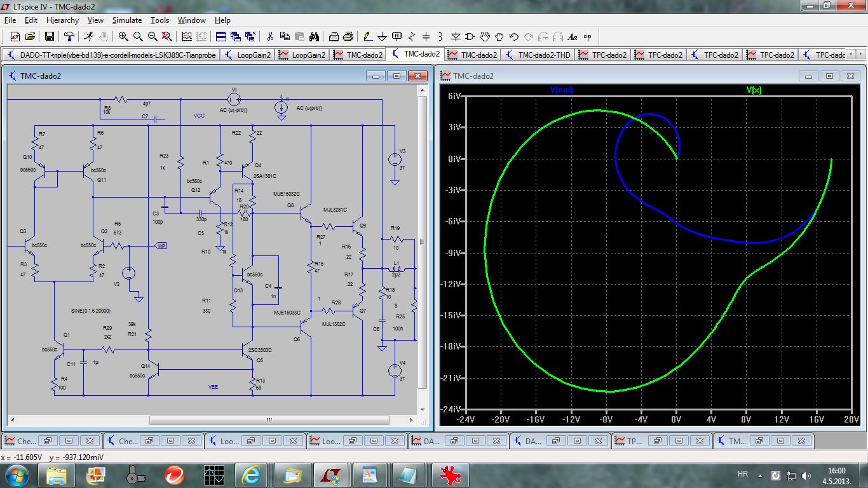The width and height of the screenshot is (868, 488).
Task: Click the Copy icon
Action: [x=284, y=37]
